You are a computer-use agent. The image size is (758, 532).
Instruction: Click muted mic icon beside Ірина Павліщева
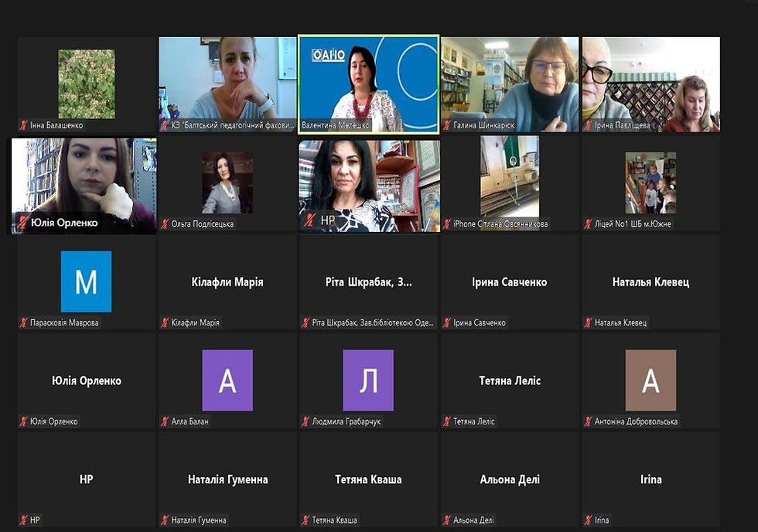[x=588, y=125]
